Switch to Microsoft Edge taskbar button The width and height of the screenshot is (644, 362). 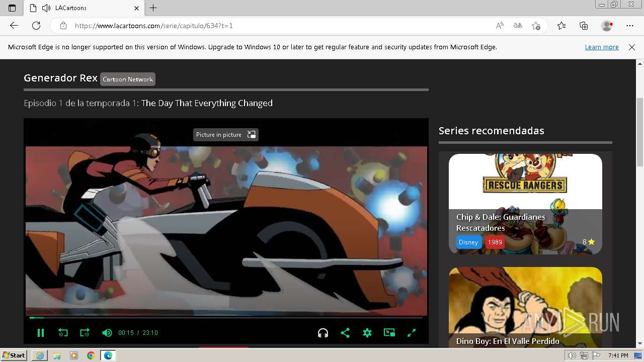[108, 355]
